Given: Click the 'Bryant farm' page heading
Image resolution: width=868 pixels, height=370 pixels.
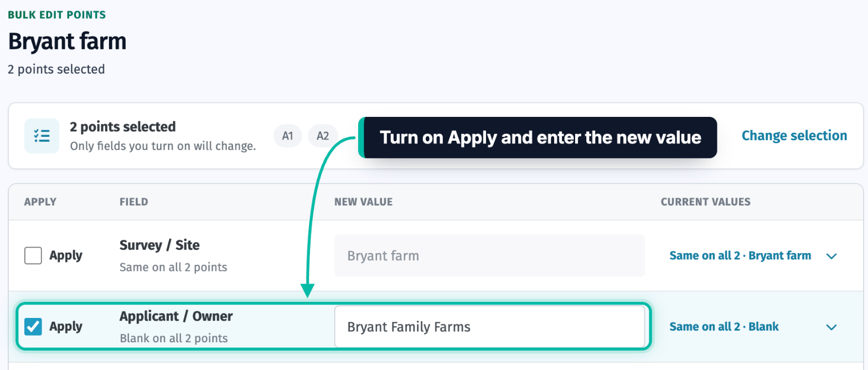Looking at the screenshot, I should pos(67,42).
